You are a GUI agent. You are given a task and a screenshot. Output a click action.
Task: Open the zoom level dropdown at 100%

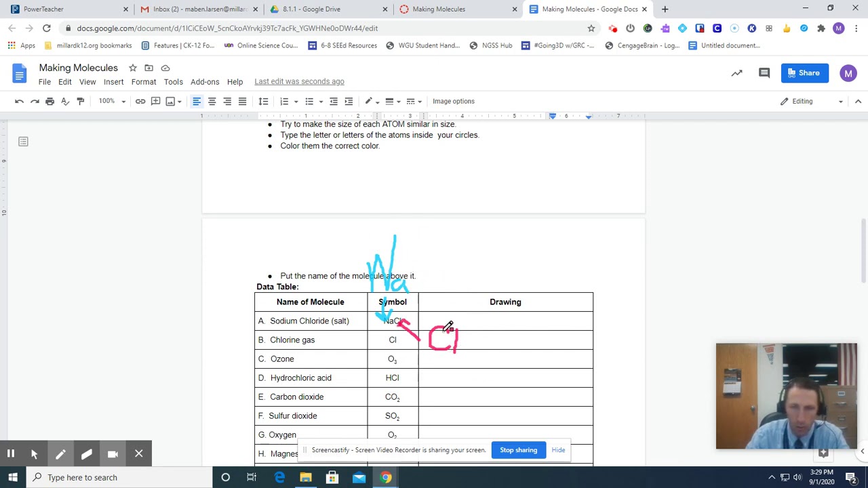(113, 101)
